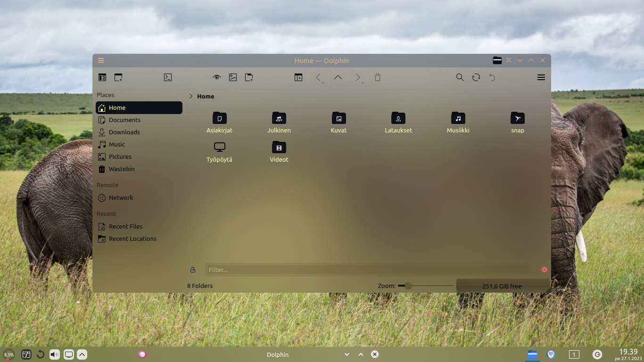
Task: Go forward with right arrow button
Action: (358, 77)
